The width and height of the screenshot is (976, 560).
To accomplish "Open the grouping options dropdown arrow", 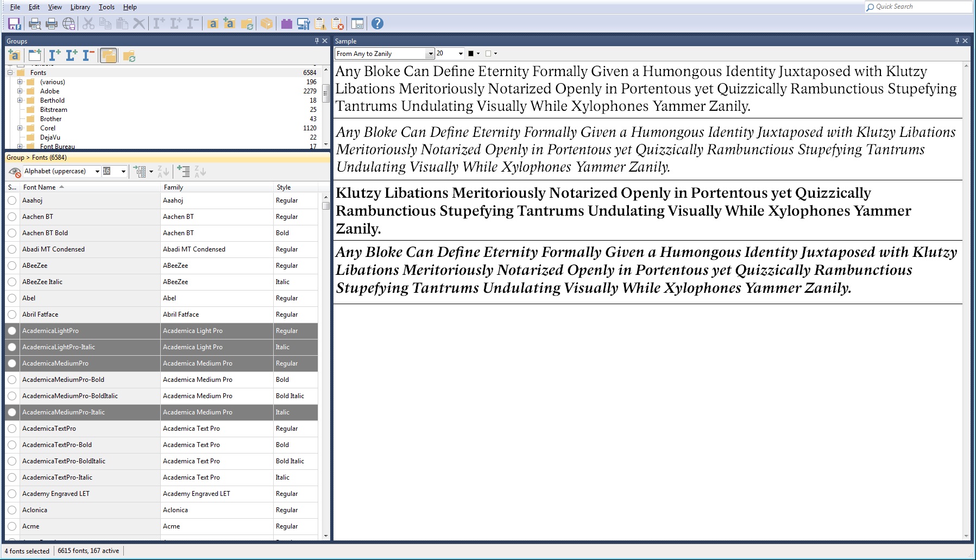I will (x=151, y=172).
